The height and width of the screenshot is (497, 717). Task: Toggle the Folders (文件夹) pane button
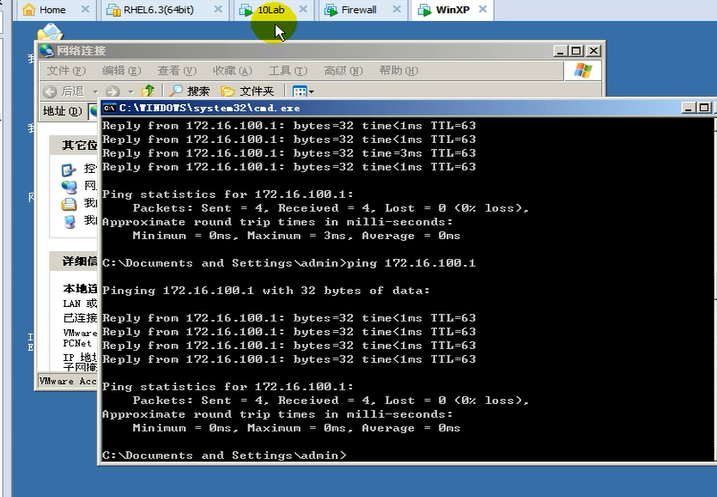(x=247, y=91)
